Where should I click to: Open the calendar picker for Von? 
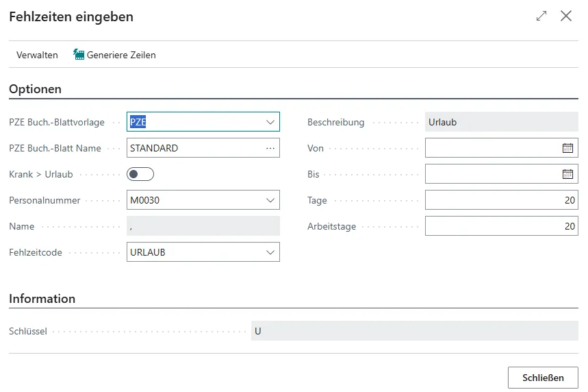tap(567, 148)
